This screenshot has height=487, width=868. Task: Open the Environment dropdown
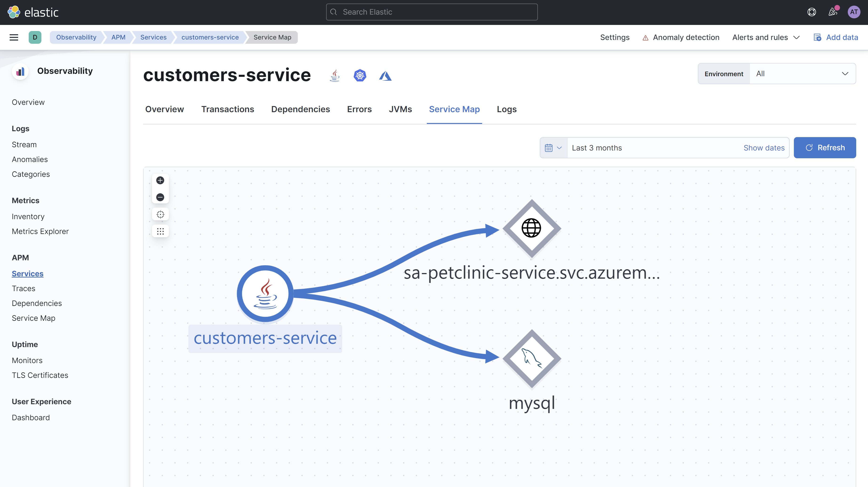tap(802, 74)
